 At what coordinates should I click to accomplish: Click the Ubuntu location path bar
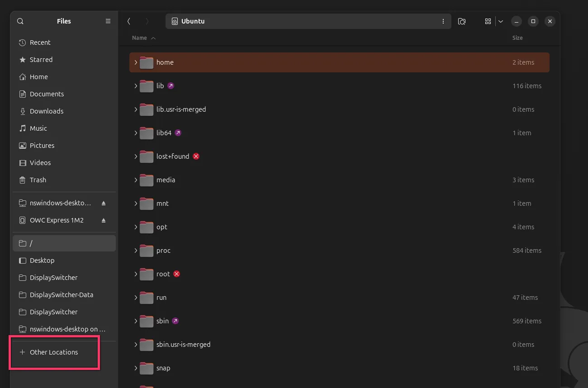[308, 21]
